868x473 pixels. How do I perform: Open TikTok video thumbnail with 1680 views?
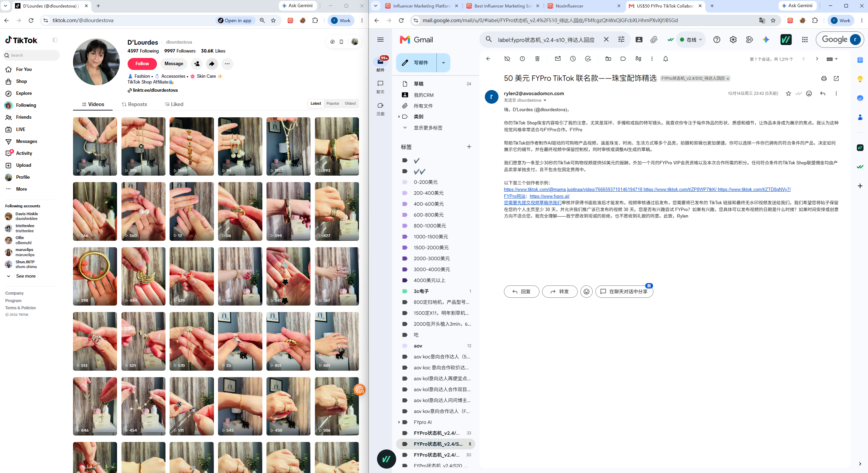click(x=192, y=147)
